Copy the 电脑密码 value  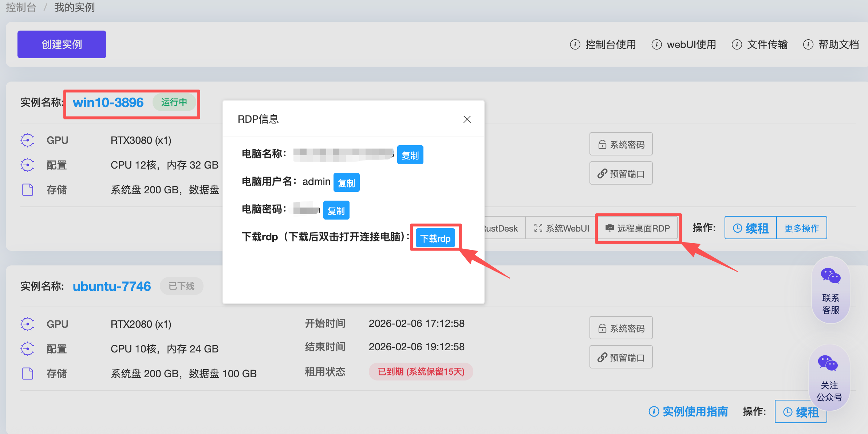point(336,210)
